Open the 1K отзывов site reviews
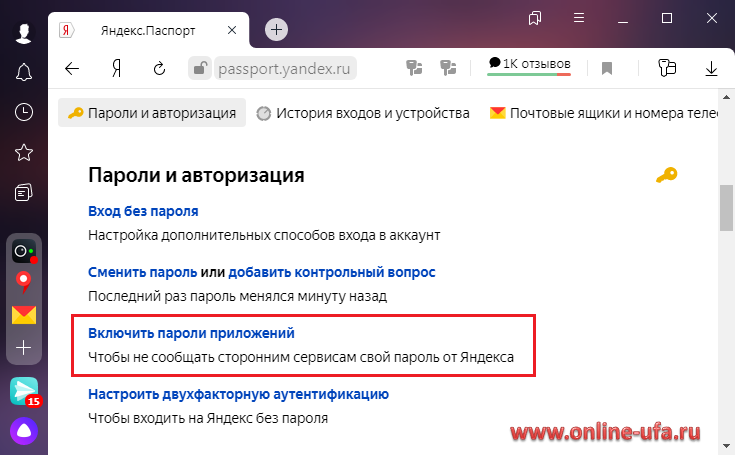This screenshot has width=735, height=455. coord(529,66)
